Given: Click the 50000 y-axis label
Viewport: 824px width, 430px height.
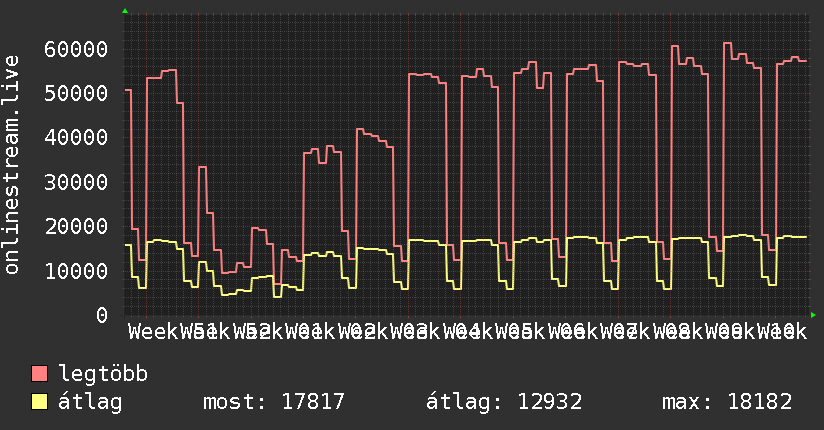Looking at the screenshot, I should tap(76, 94).
